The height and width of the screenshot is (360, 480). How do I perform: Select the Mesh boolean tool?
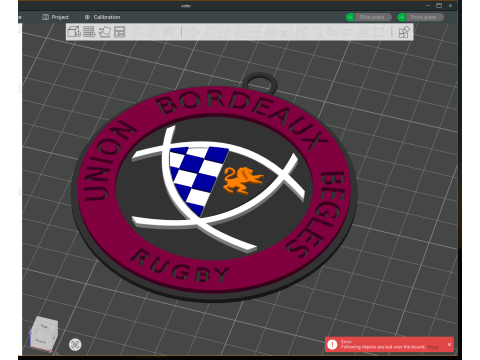[x=270, y=32]
